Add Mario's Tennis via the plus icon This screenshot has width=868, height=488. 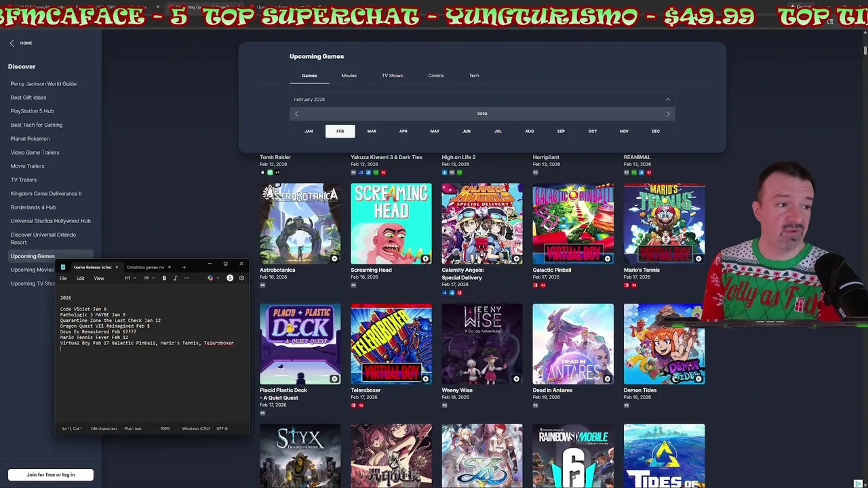pos(698,258)
